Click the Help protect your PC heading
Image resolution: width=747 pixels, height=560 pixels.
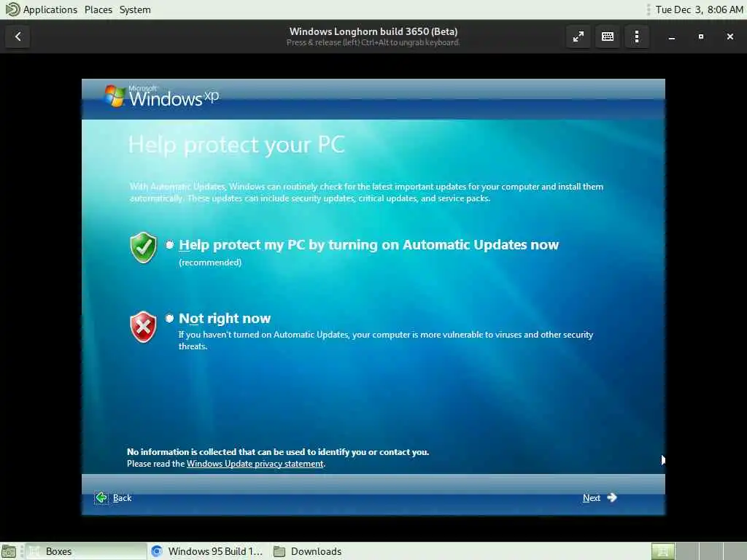point(236,145)
